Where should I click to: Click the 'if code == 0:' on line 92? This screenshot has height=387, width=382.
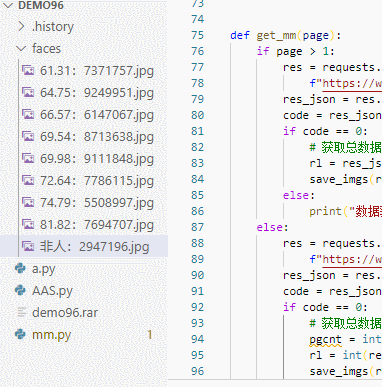coord(325,307)
